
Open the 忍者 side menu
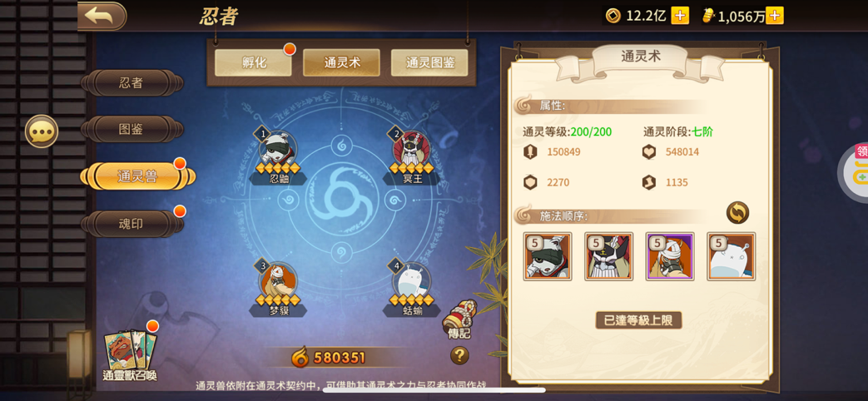pyautogui.click(x=131, y=83)
